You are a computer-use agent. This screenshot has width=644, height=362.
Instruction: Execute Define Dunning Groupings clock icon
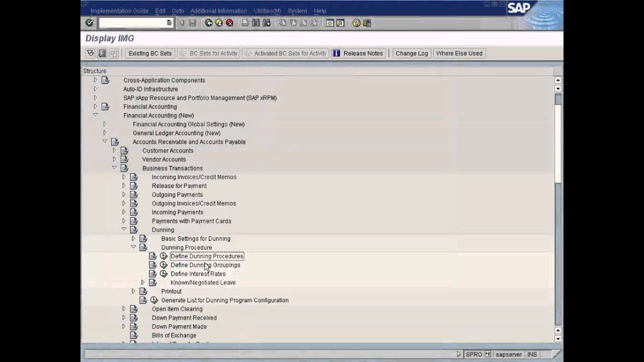(164, 265)
